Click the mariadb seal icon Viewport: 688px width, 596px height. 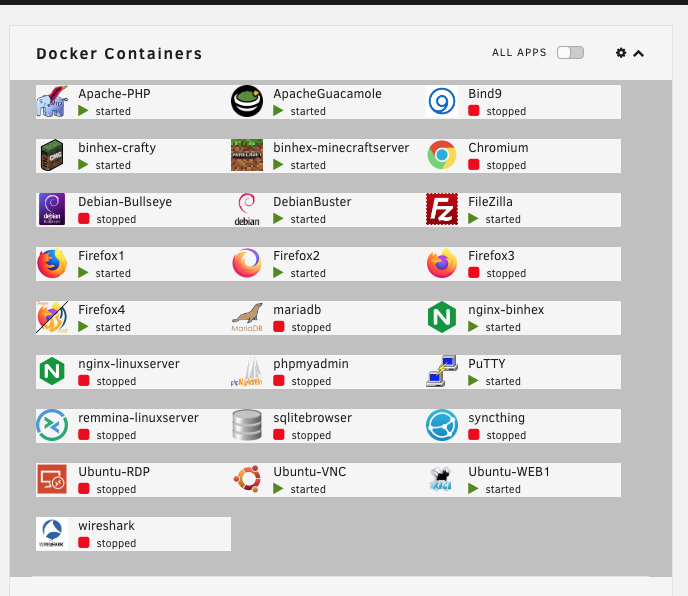point(247,317)
